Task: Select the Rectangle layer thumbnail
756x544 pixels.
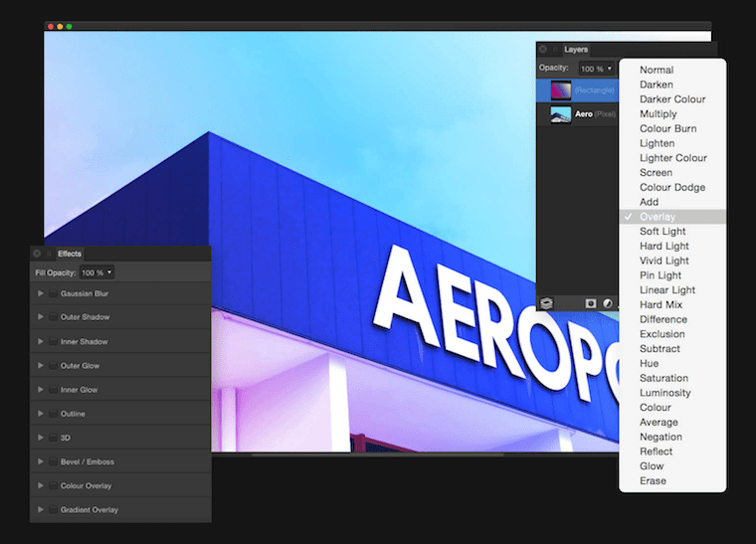Action: 561,91
